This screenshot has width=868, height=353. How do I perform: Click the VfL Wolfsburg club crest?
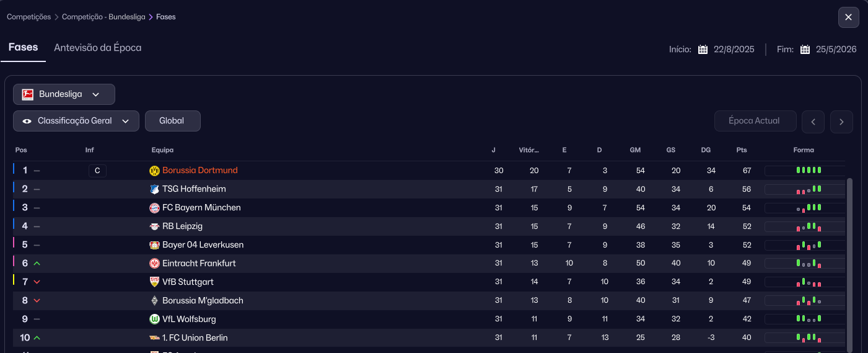155,319
